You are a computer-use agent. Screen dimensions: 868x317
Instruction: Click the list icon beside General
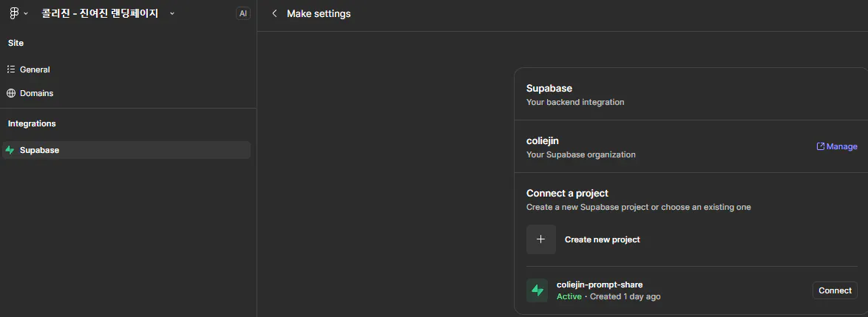[11, 69]
